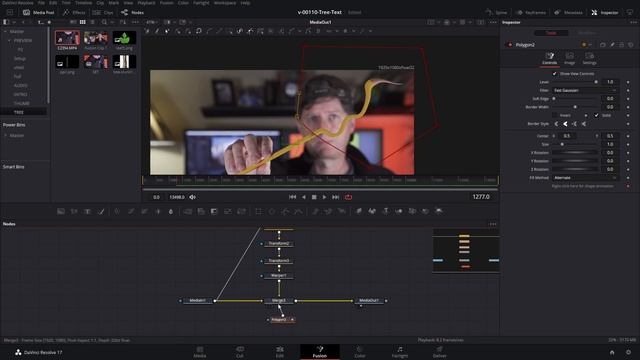Add a Text3D node from the toolbar
This screenshot has width=640, height=360.
(x=385, y=211)
